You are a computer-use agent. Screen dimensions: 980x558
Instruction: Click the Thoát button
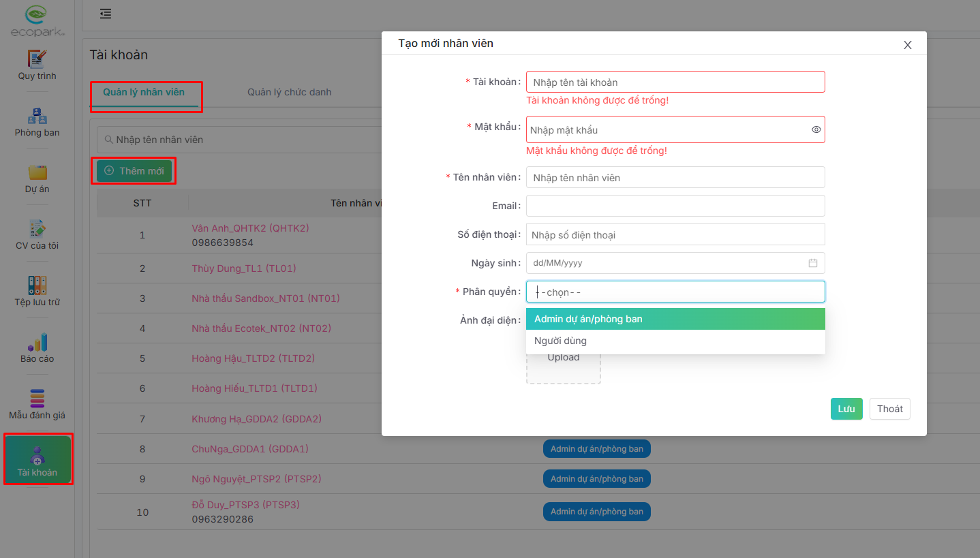click(889, 409)
